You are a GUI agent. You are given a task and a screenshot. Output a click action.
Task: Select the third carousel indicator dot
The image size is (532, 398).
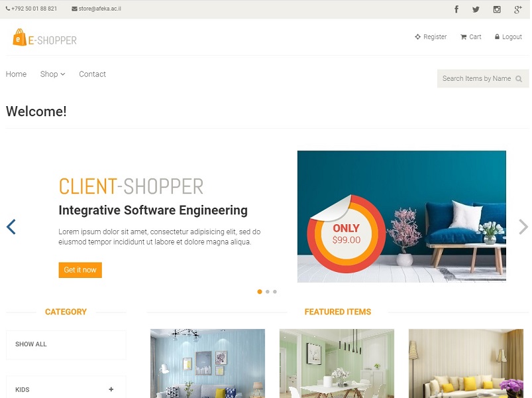275,292
